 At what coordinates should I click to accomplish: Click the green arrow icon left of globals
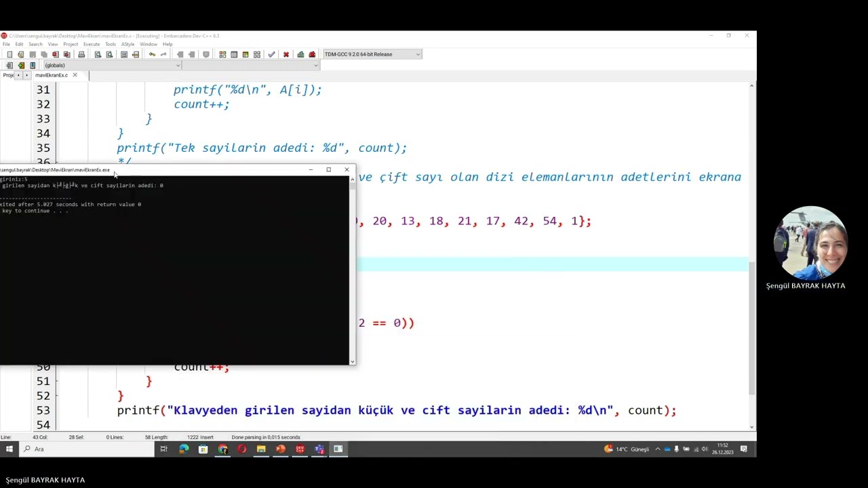(21, 66)
